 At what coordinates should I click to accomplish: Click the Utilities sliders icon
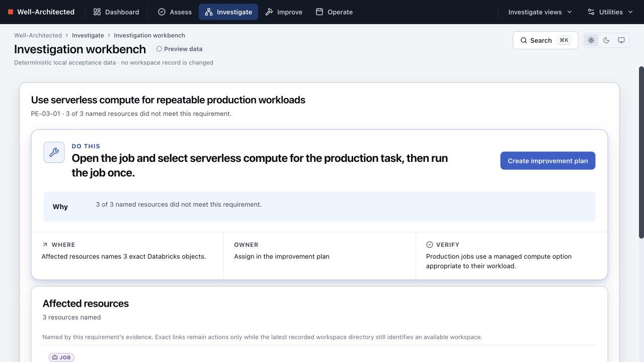coord(591,12)
